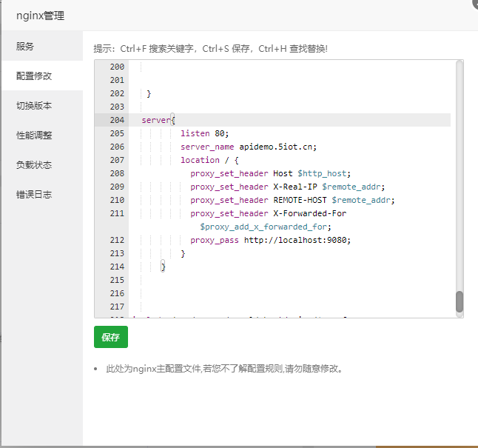Image resolution: width=478 pixels, height=448 pixels.
Task: Open the 错误日志 tab
Action: [34, 194]
